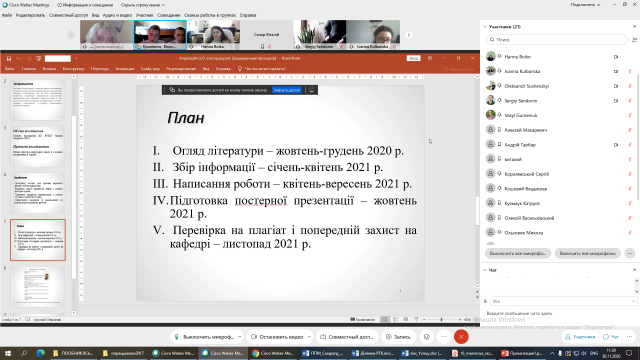Open the chat recipient dropdown
Viewport: 640px width, 360px height.
coord(563,301)
